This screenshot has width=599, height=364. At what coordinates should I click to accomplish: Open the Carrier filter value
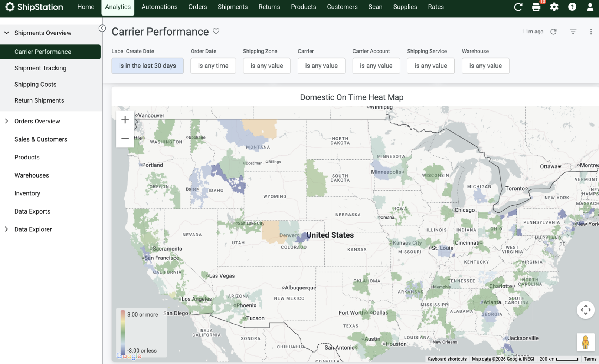pos(321,66)
